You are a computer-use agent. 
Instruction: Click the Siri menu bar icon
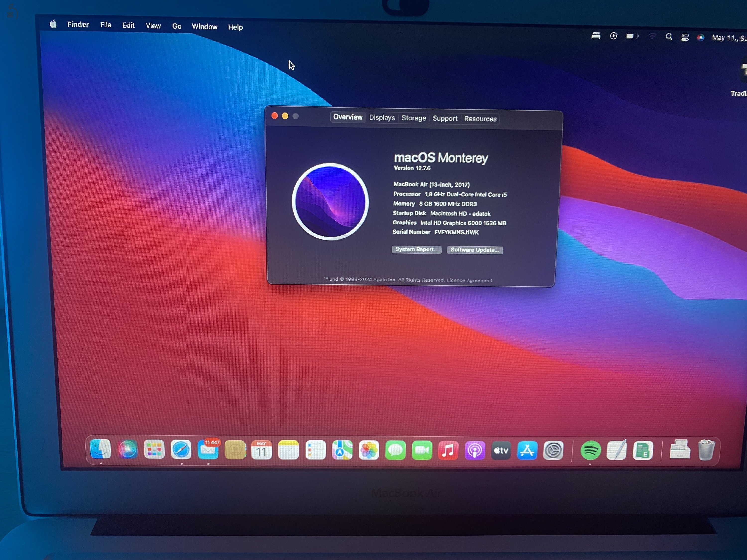[701, 38]
